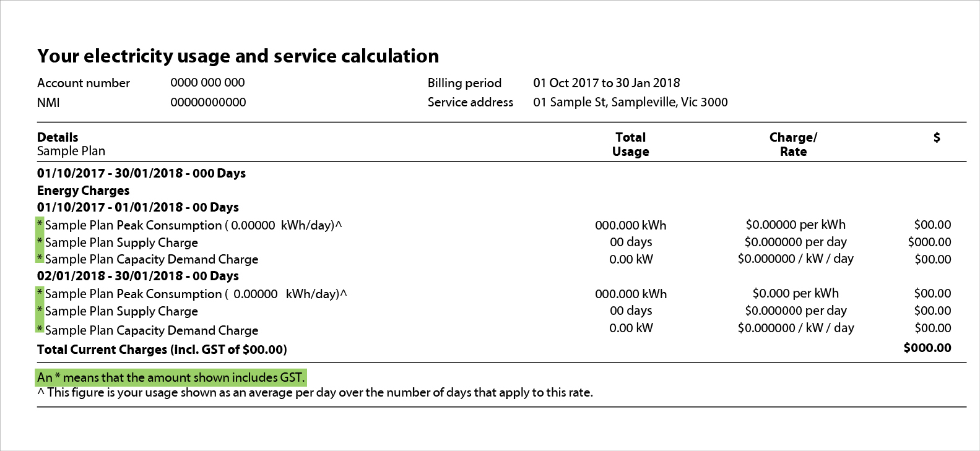Screen dimensions: 980x451
Task: Click the highlighted note 'An * means that the amount shown includes GST'
Action: (x=171, y=377)
